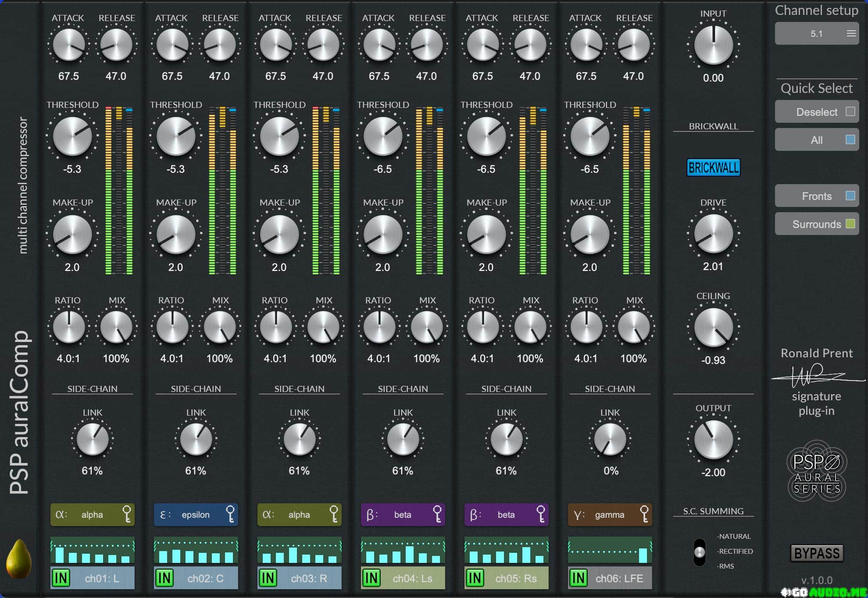This screenshot has width=868, height=598.
Task: Click the RECTIFIED summing option label
Action: 735,551
